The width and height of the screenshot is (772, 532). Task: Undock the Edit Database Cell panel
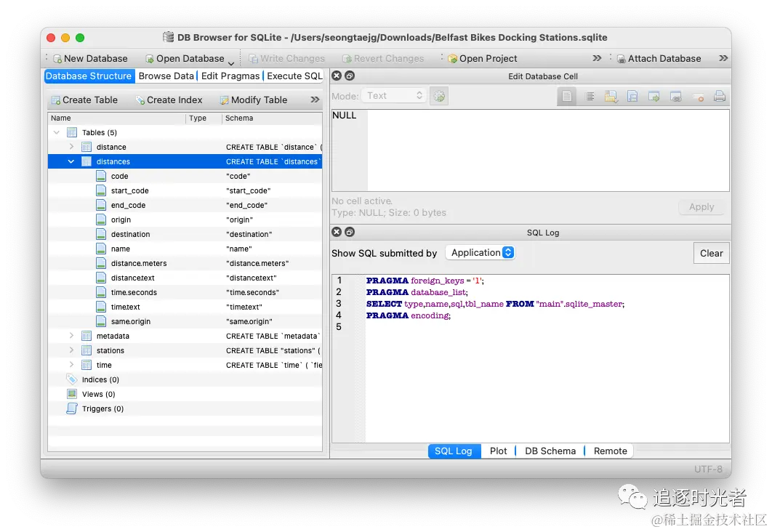tap(350, 76)
